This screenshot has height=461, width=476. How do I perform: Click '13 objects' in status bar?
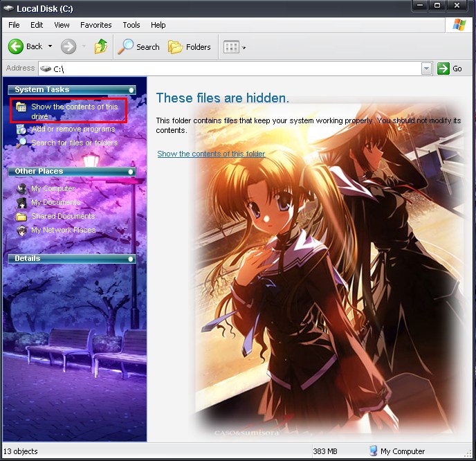[20, 451]
